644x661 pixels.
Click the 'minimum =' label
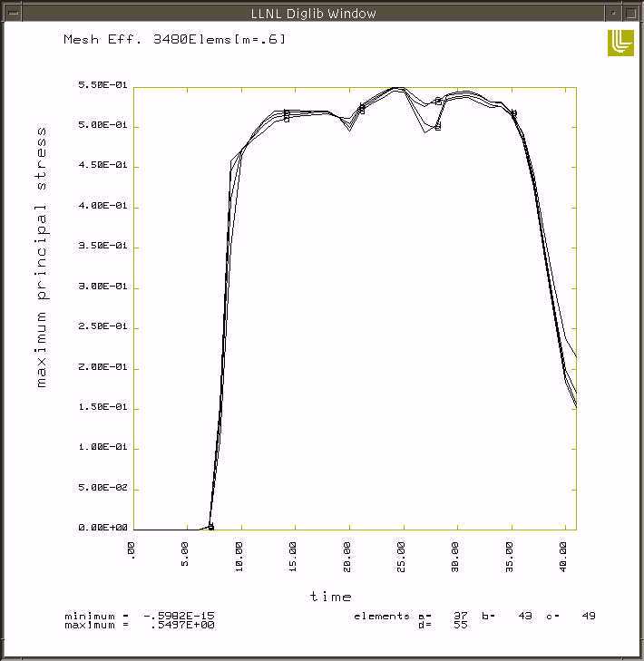coord(96,616)
